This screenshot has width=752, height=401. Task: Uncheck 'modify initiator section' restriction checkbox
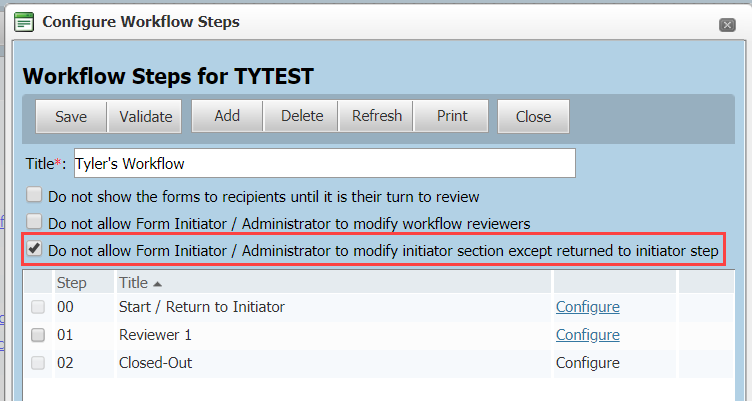(x=34, y=248)
